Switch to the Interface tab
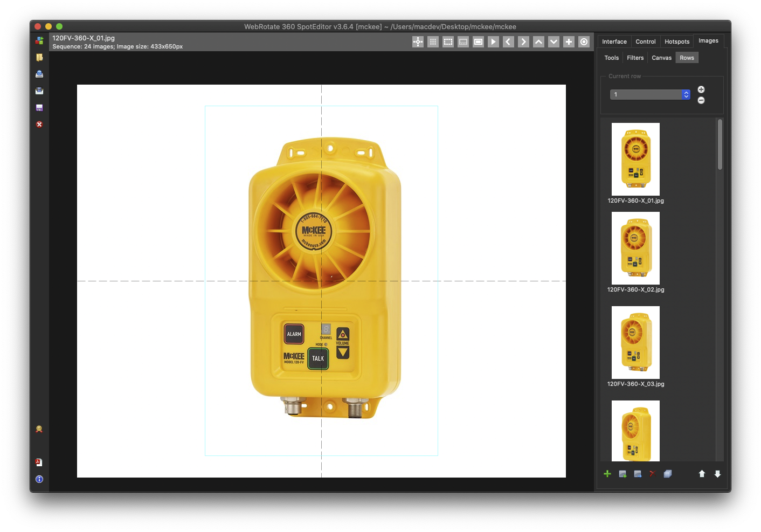The height and width of the screenshot is (532, 761). (x=614, y=42)
